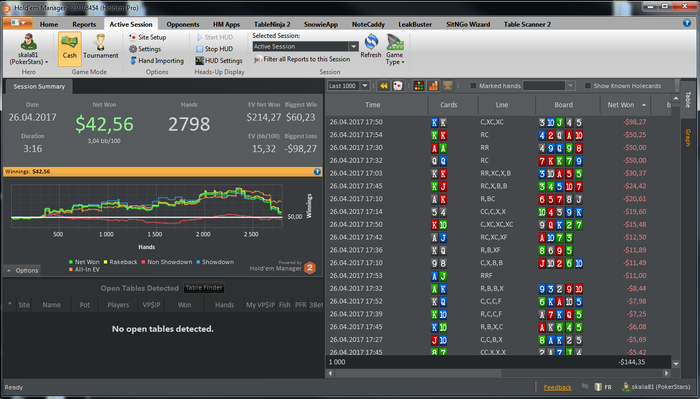Screen dimensions: 700x399
Task: Open the Game Type menu icon
Action: click(x=395, y=42)
